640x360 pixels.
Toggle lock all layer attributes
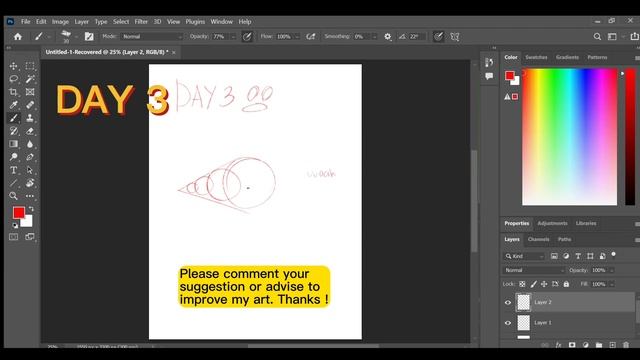[x=566, y=284]
